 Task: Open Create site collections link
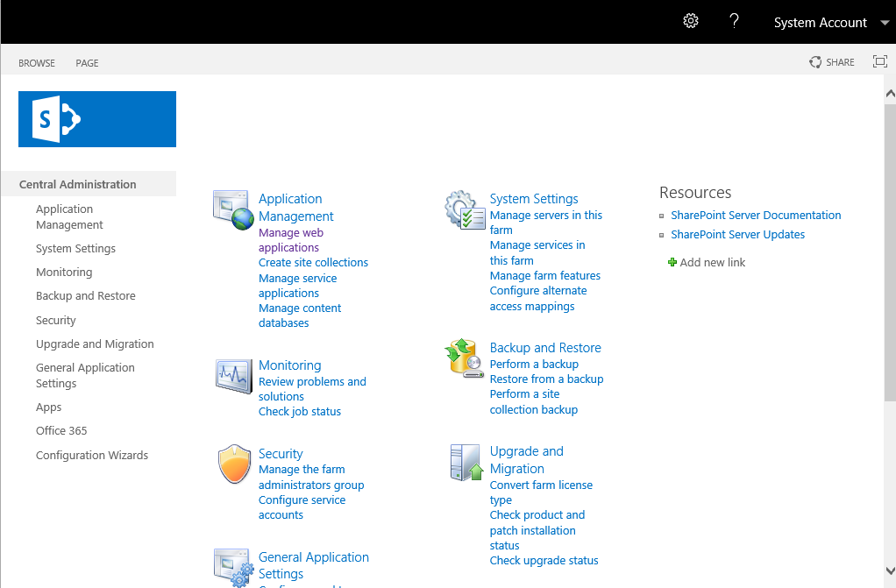tap(313, 262)
